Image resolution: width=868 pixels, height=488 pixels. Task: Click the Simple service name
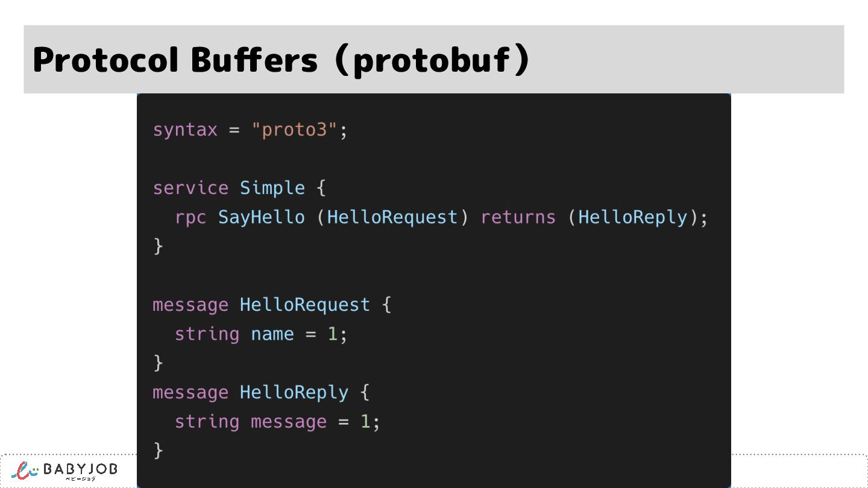pyautogui.click(x=272, y=188)
